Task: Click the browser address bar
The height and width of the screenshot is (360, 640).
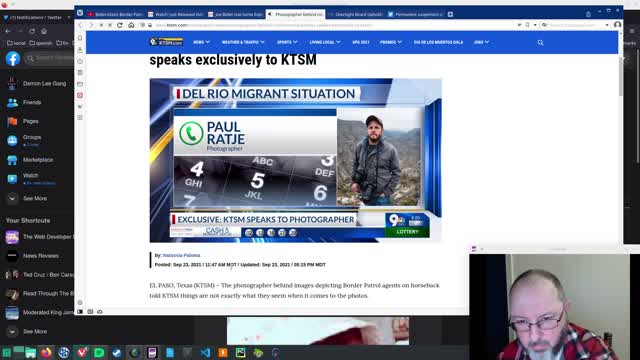Action: tap(335, 25)
